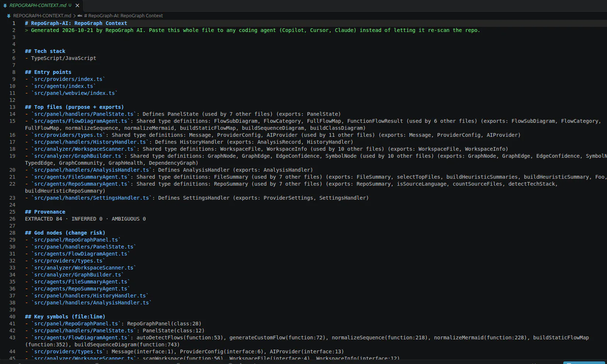Click the '## Key symbols (file:line)' heading
This screenshot has width=607, height=364.
65,317
